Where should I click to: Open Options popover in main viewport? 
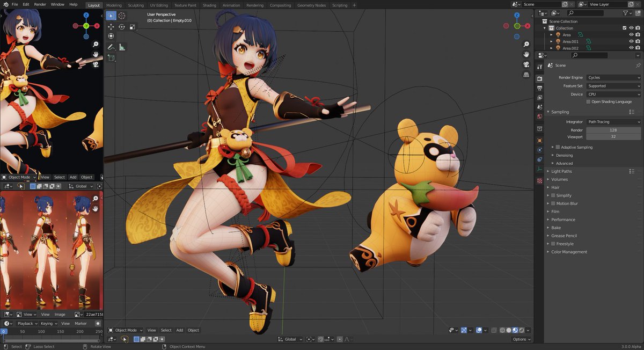(521, 339)
